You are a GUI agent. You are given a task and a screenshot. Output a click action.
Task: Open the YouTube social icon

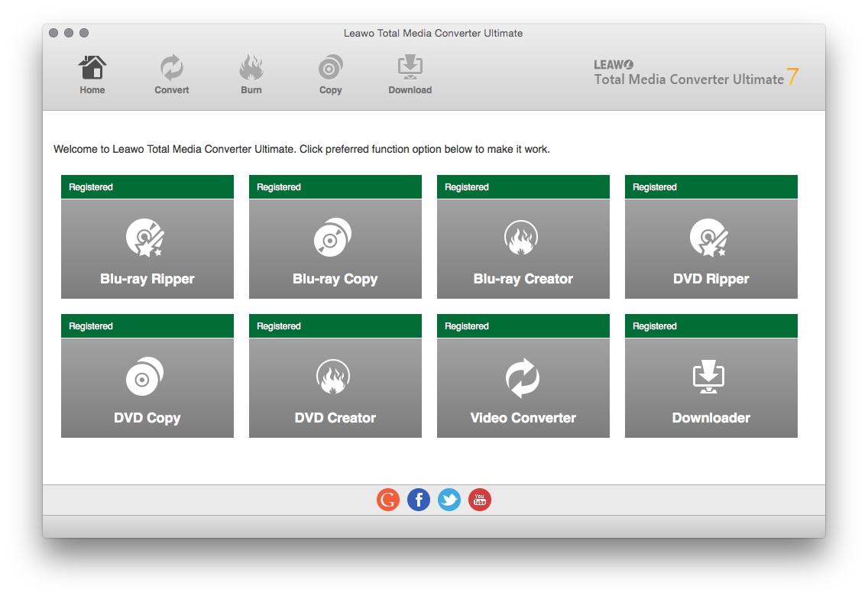click(x=479, y=500)
